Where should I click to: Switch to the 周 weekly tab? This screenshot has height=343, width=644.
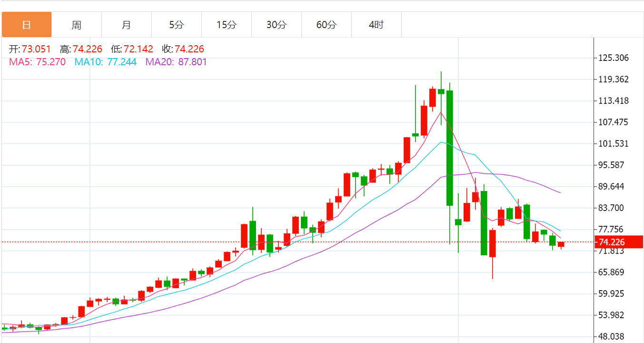pyautogui.click(x=77, y=25)
